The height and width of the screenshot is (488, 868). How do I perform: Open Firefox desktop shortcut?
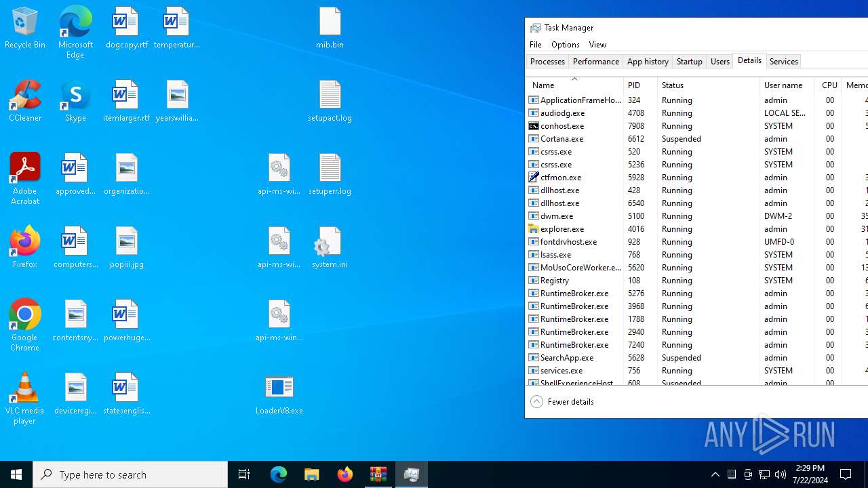pos(25,248)
